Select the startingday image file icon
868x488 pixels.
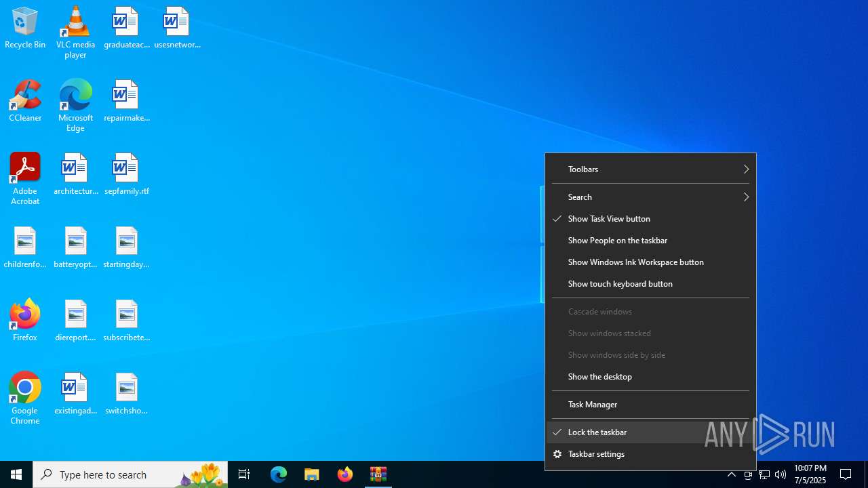point(126,248)
